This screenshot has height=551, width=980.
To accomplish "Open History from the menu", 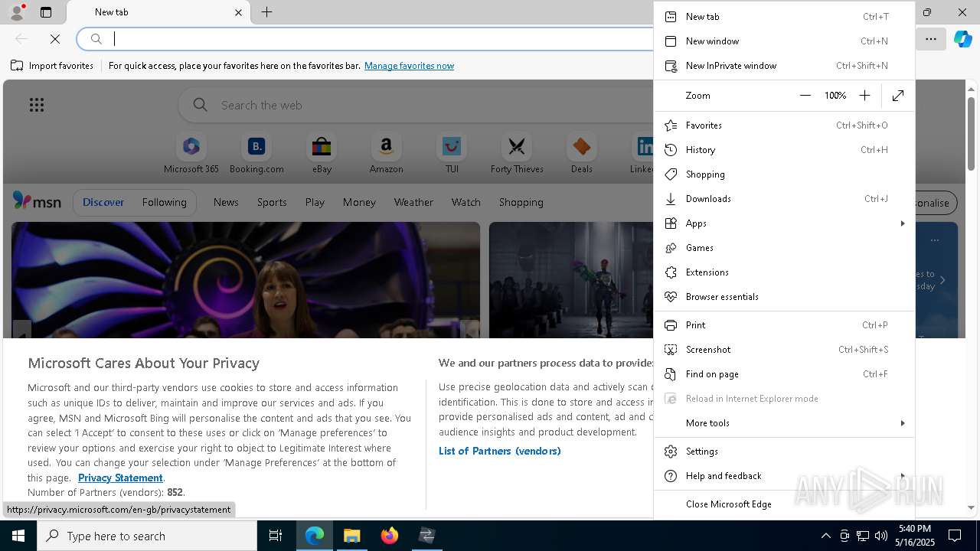I will coord(784,150).
